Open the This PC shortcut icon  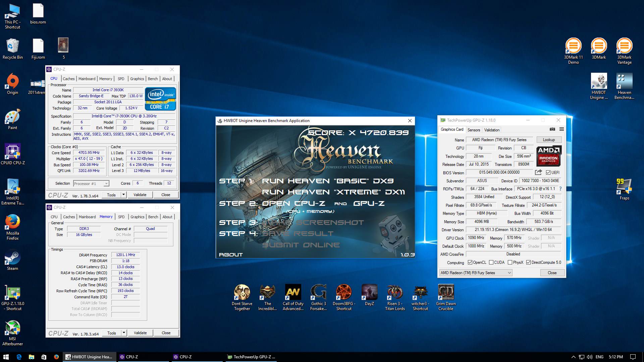coord(12,16)
